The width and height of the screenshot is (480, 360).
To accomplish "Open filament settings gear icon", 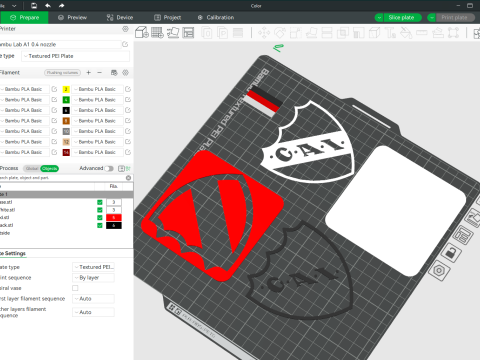I will (x=125, y=73).
